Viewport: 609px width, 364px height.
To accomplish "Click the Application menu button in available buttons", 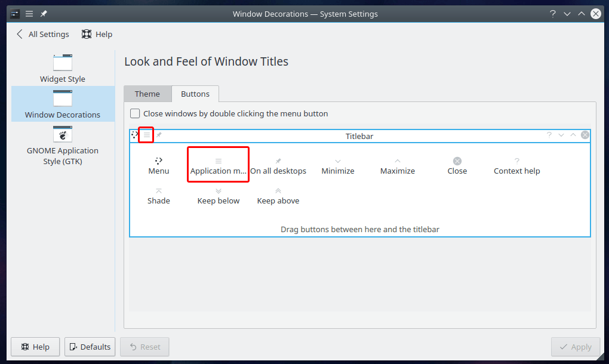I will click(x=218, y=162).
